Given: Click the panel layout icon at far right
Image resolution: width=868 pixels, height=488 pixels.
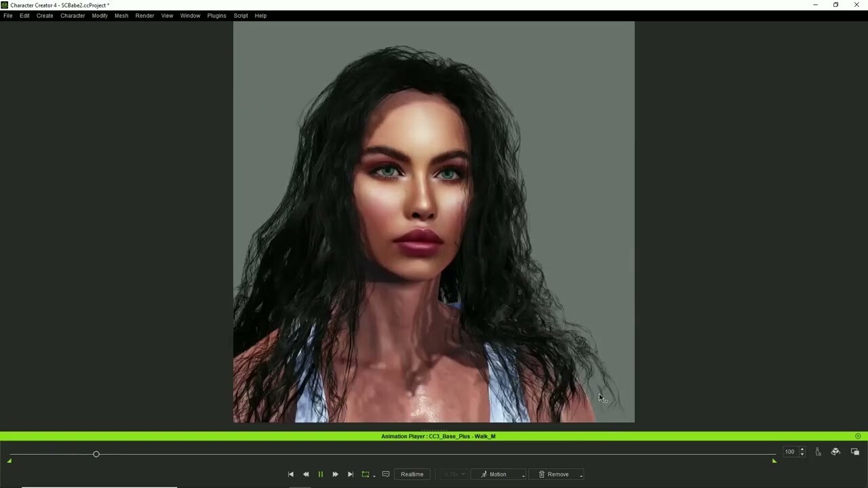Looking at the screenshot, I should (854, 451).
